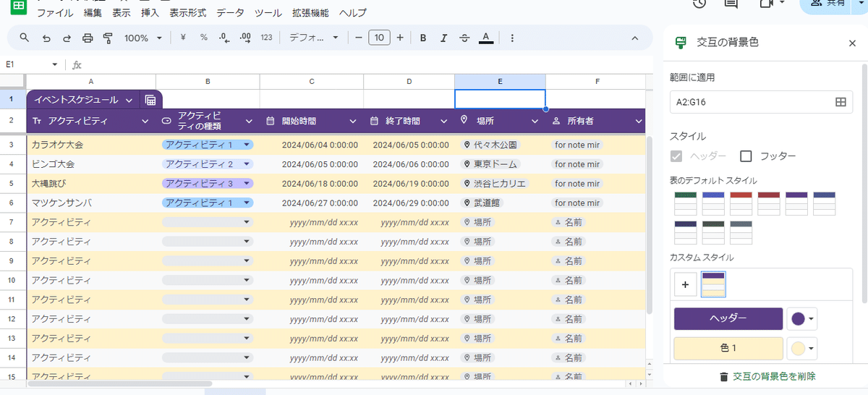Open the zoom 100% dropdown
868x395 pixels.
pos(142,38)
